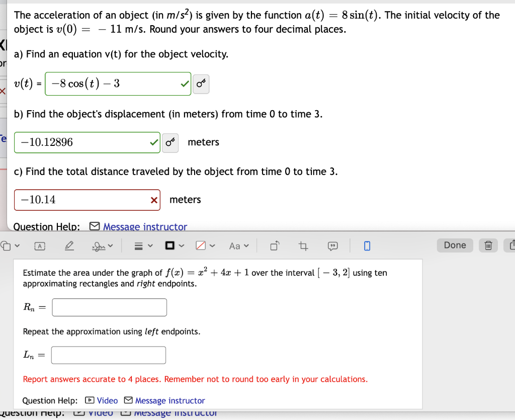Click the Share icon
The width and height of the screenshot is (515, 420).
pos(511,245)
